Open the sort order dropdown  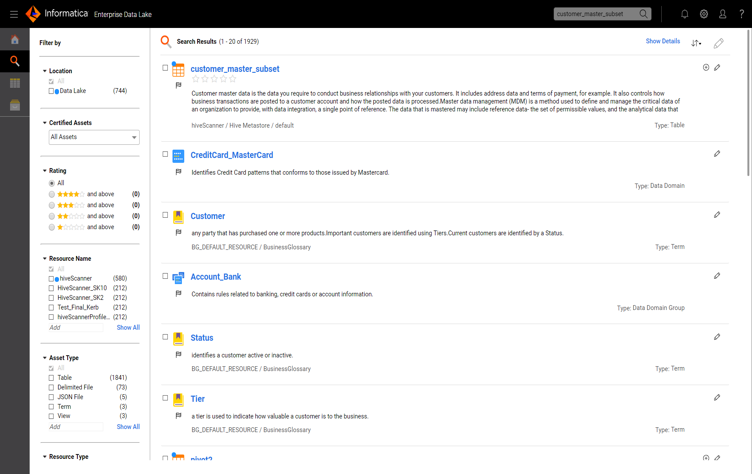[x=696, y=43]
